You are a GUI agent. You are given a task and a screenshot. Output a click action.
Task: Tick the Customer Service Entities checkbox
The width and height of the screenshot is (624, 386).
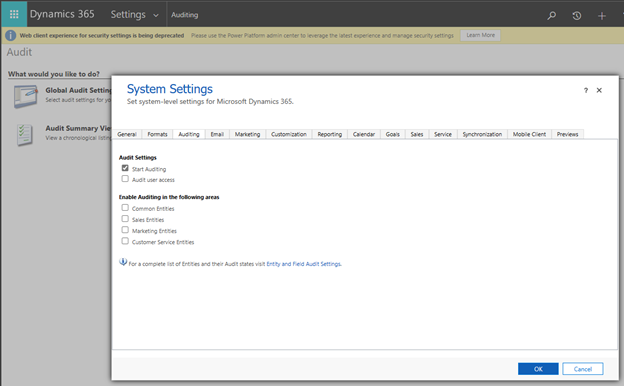125,241
